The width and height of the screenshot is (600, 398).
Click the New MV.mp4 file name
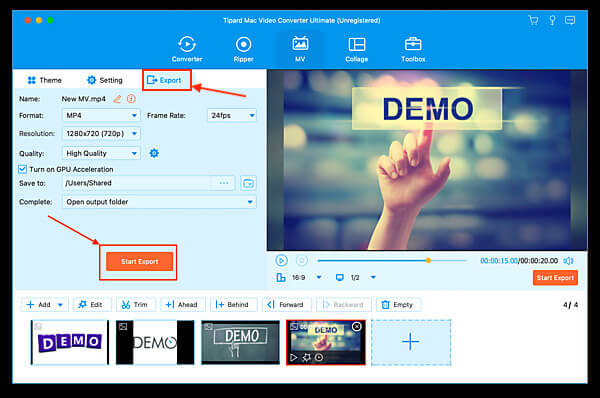[x=83, y=99]
